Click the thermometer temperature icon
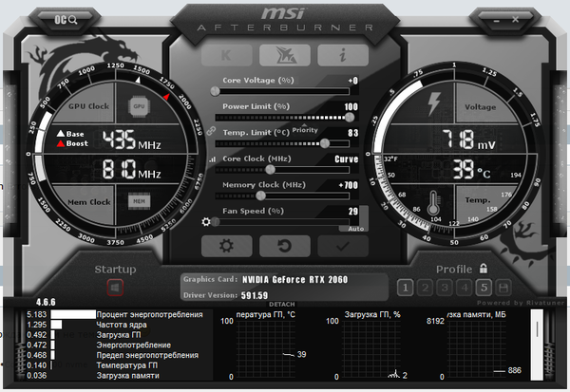This screenshot has height=392, width=570. point(433,203)
